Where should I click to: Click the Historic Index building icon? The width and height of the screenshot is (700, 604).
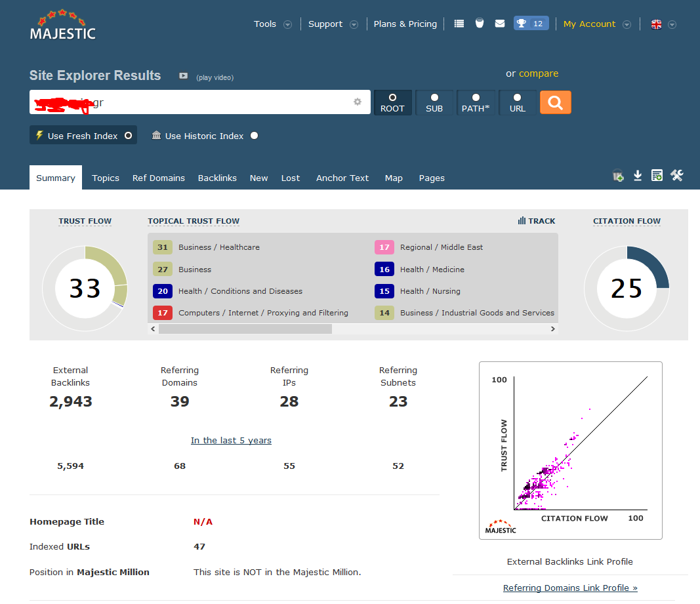coord(156,135)
